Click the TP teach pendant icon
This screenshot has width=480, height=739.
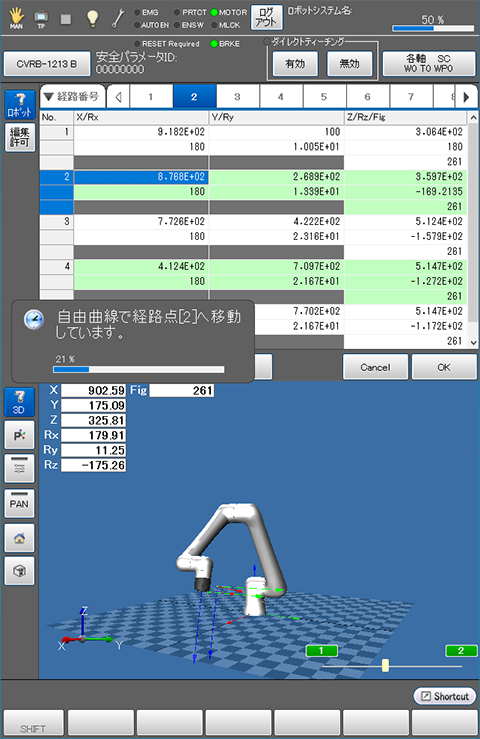(x=41, y=19)
